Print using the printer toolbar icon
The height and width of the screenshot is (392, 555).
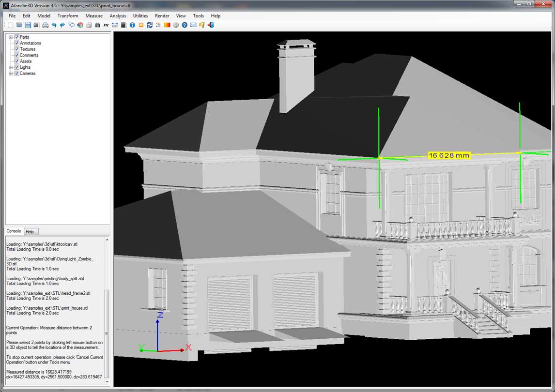[45, 25]
